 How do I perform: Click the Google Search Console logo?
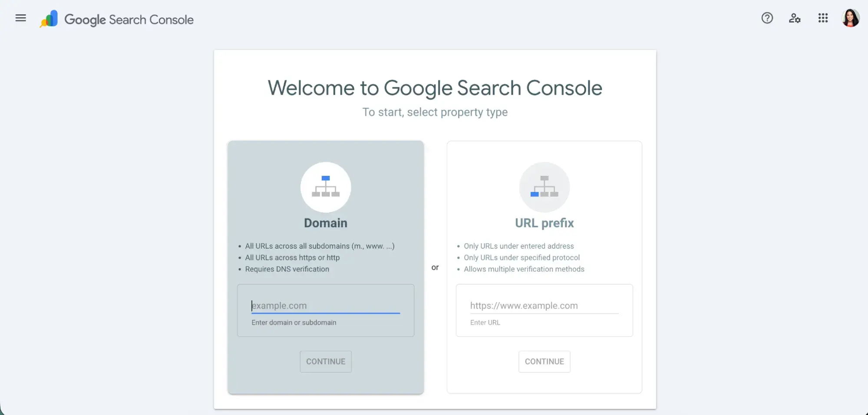pos(116,19)
